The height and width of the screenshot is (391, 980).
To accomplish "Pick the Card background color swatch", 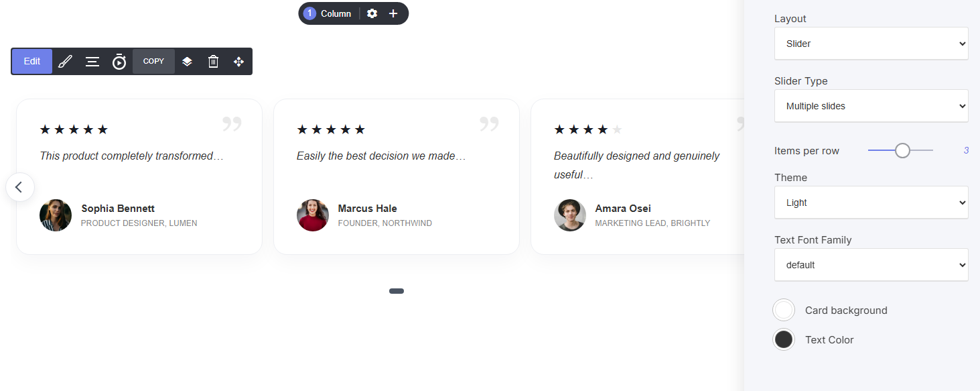I will [x=784, y=311].
